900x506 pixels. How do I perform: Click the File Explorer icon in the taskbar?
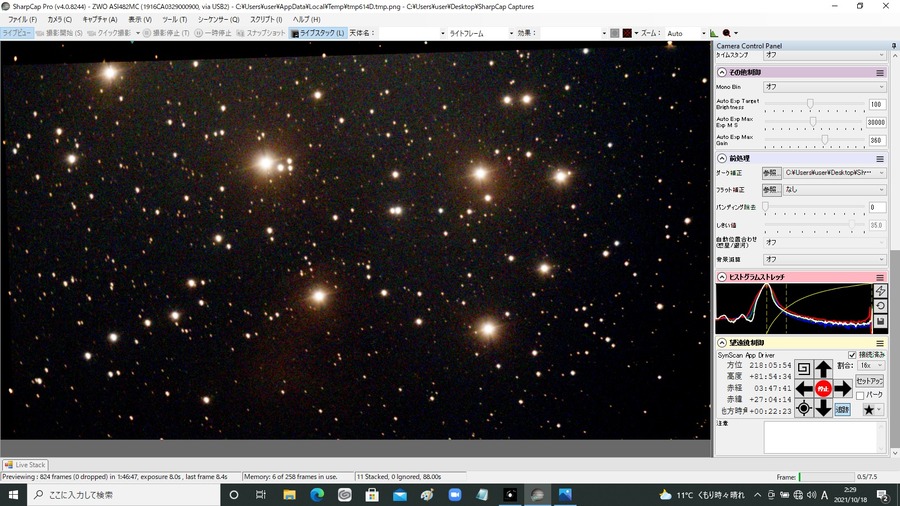(x=289, y=495)
